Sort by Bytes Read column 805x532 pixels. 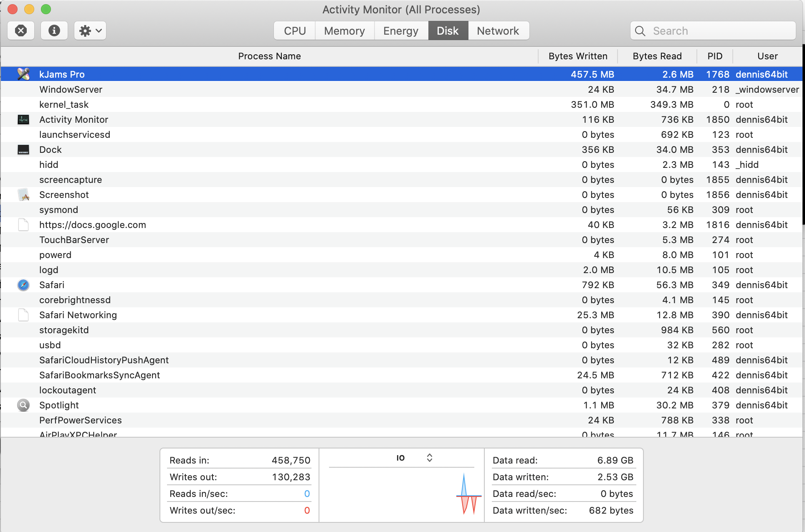pyautogui.click(x=657, y=56)
